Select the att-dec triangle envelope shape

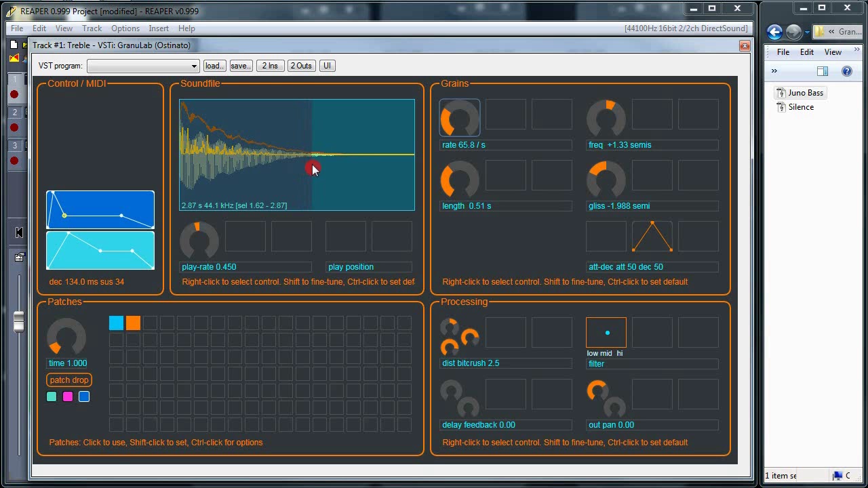(652, 237)
